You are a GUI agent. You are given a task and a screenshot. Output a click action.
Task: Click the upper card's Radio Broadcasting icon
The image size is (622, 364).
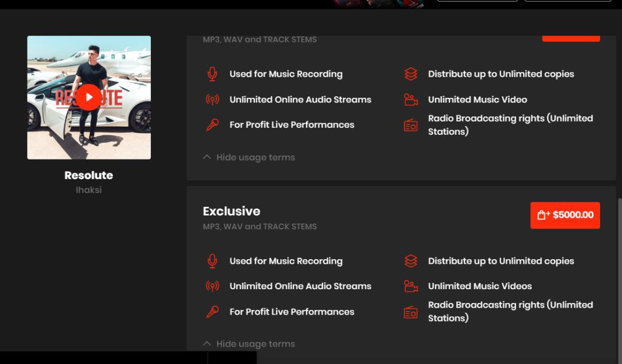(x=411, y=126)
